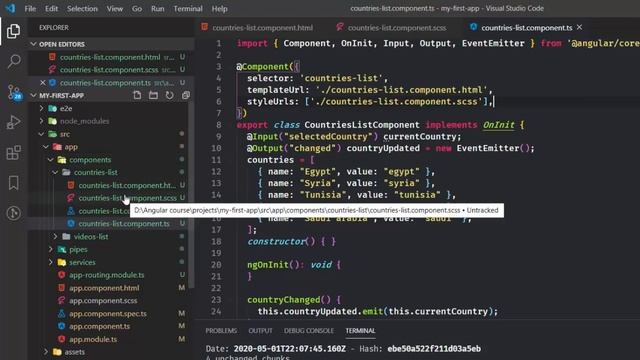The width and height of the screenshot is (640, 360).
Task: Click the OnInit interface on line 8
Action: 498,125
